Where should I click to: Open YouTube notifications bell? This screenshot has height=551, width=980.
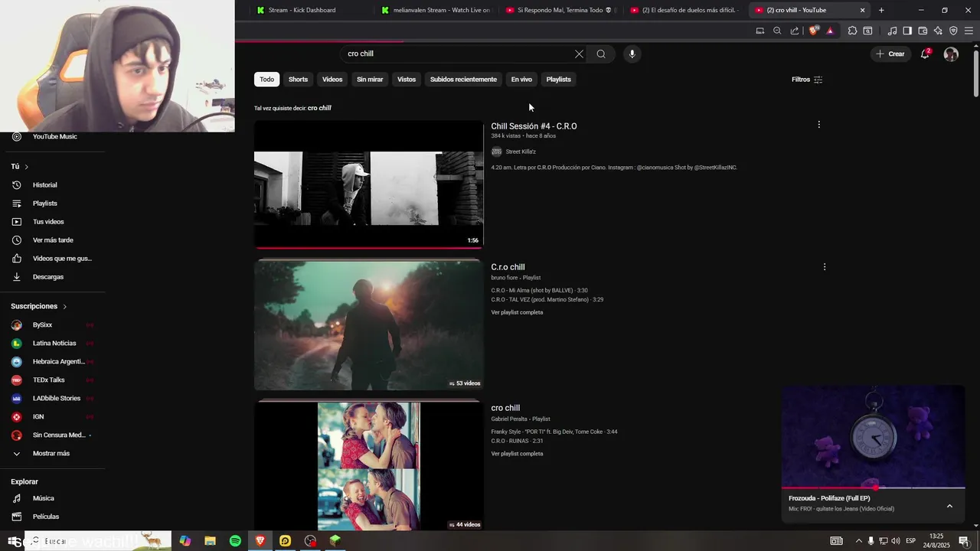tap(925, 54)
